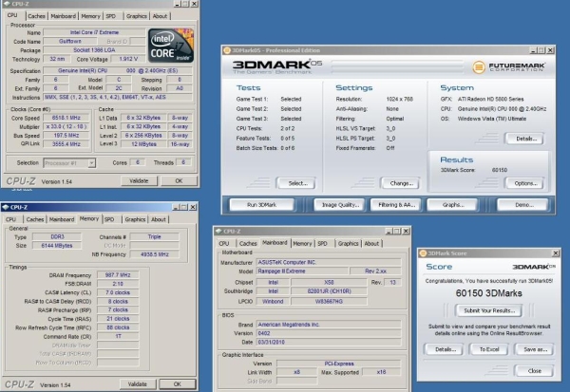Screen dimensions: 570x392
Task: Click the CPU-Z Mainboard window title bar icon
Action: point(218,231)
